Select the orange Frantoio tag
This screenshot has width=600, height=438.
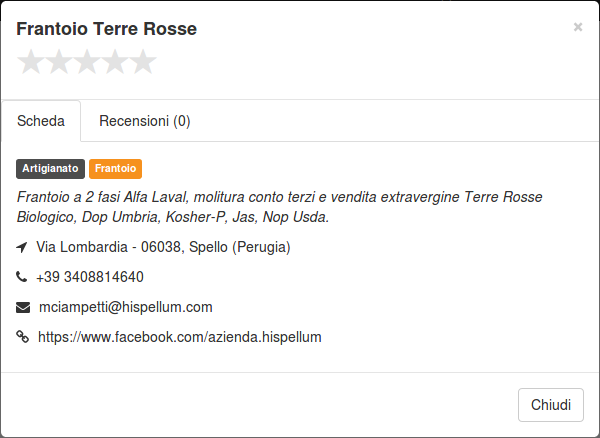pyautogui.click(x=116, y=169)
